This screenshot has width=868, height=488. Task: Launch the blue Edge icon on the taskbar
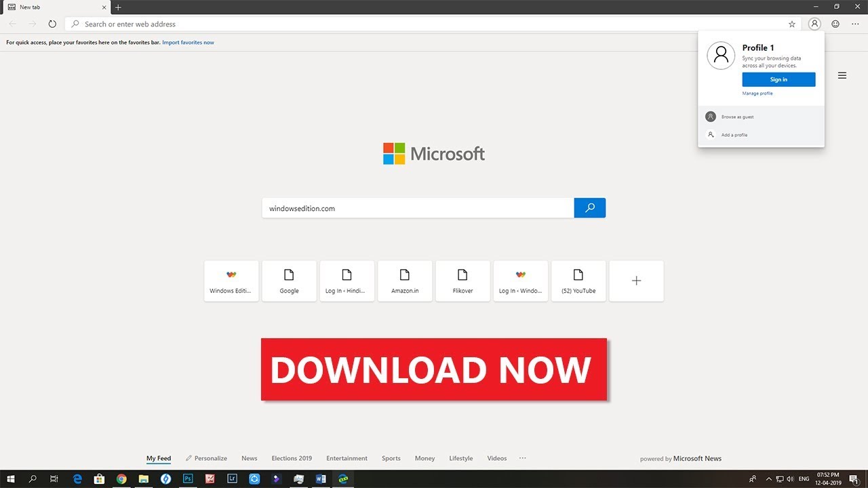point(77,479)
